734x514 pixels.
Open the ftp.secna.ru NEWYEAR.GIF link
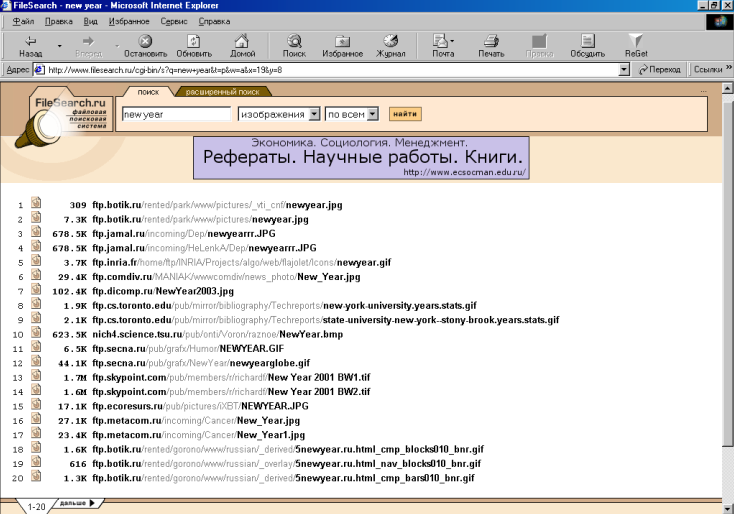click(188, 349)
